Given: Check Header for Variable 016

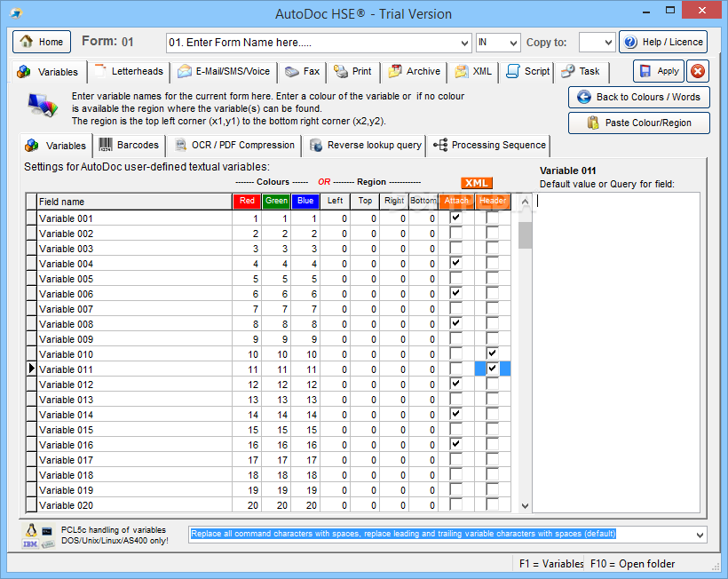Looking at the screenshot, I should pyautogui.click(x=492, y=444).
